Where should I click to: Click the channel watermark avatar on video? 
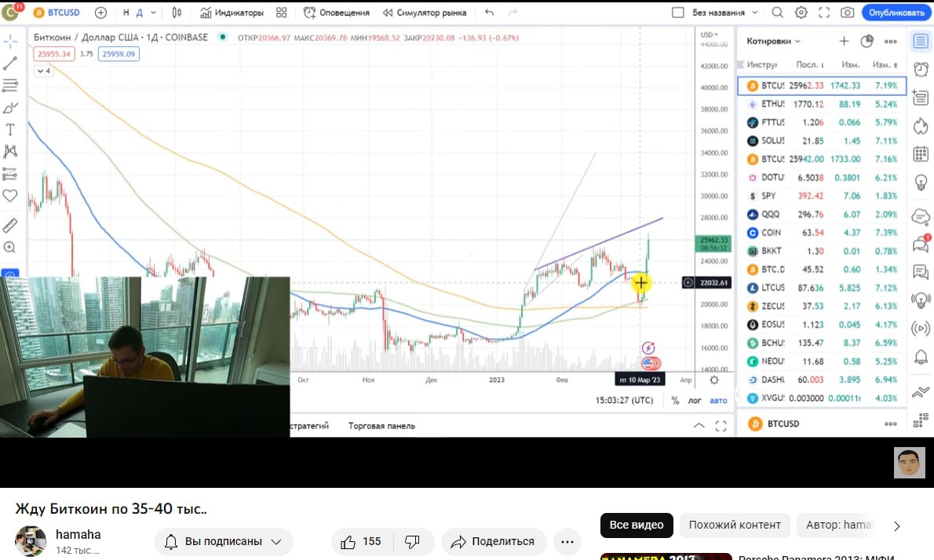coord(909,463)
